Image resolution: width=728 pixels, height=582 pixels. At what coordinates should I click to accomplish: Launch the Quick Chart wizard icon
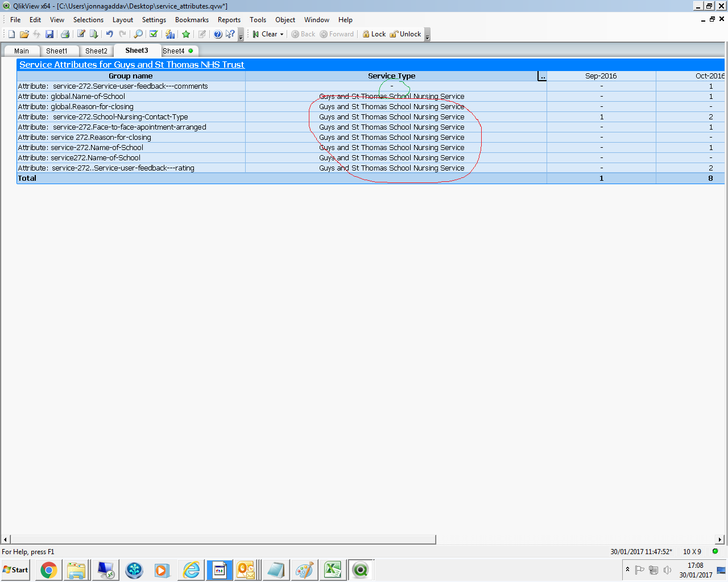170,34
